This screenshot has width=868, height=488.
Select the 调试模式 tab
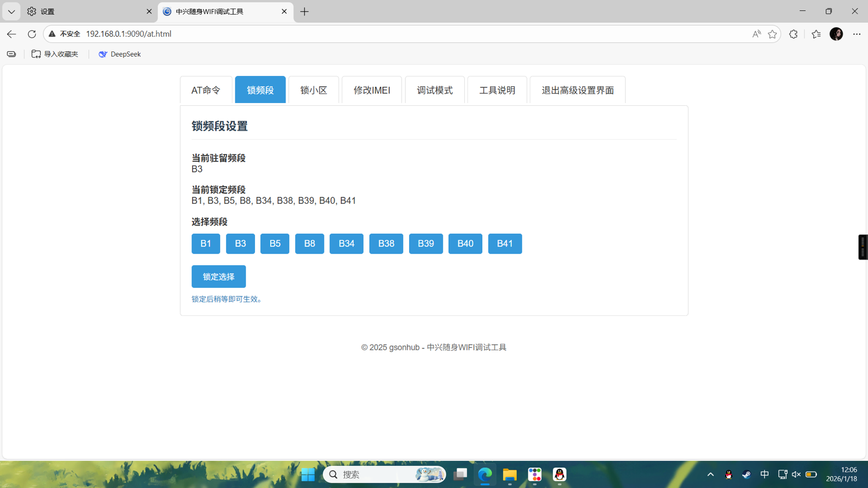pyautogui.click(x=435, y=90)
